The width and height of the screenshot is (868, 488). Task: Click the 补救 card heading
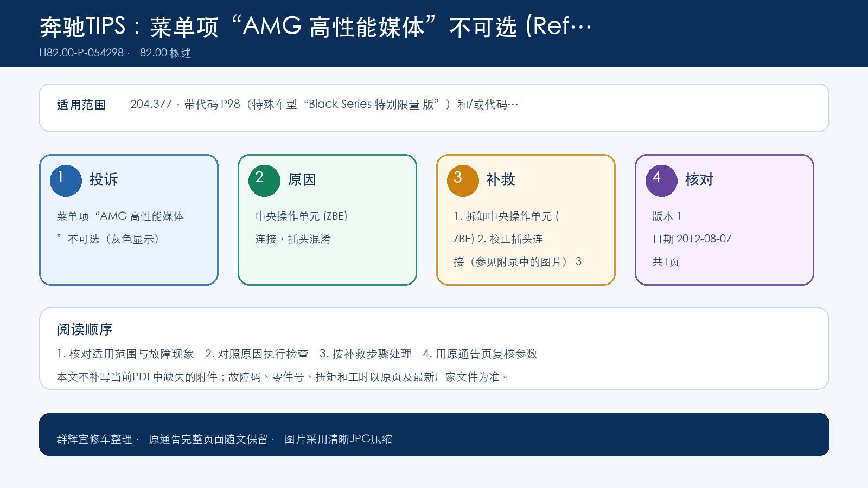pyautogui.click(x=501, y=179)
